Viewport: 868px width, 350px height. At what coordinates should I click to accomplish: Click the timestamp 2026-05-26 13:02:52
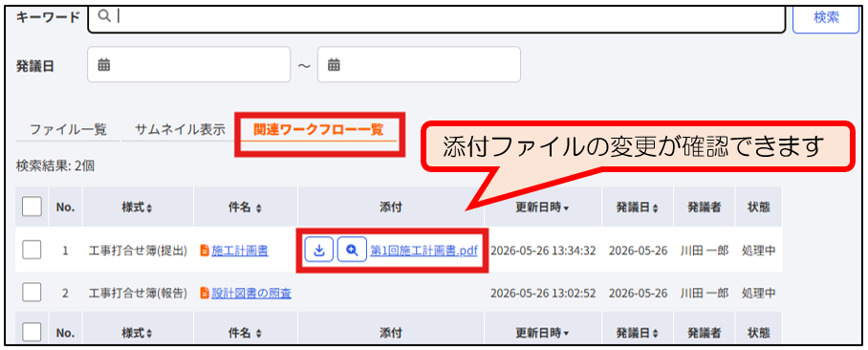click(x=543, y=293)
